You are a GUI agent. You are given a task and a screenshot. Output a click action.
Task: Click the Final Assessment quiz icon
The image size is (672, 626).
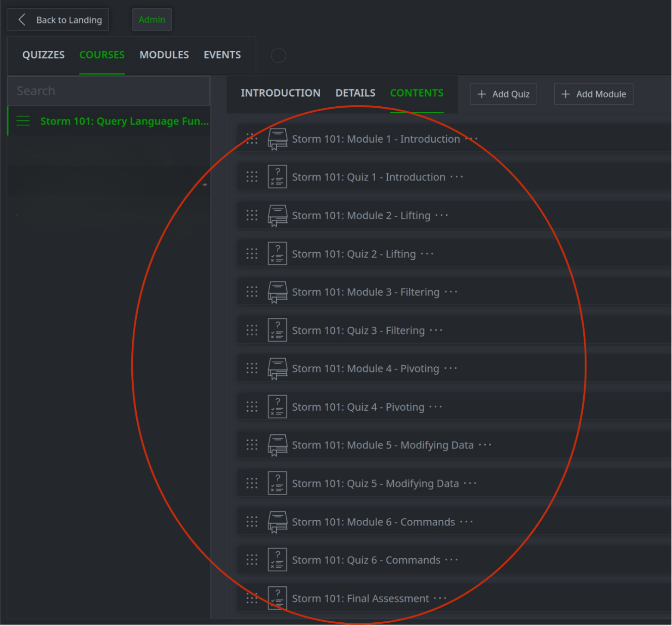[x=277, y=598]
